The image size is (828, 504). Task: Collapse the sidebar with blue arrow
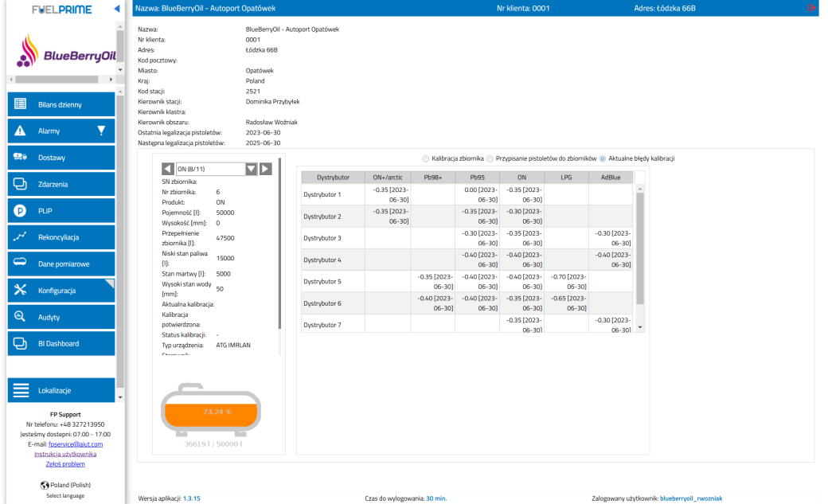(x=117, y=9)
